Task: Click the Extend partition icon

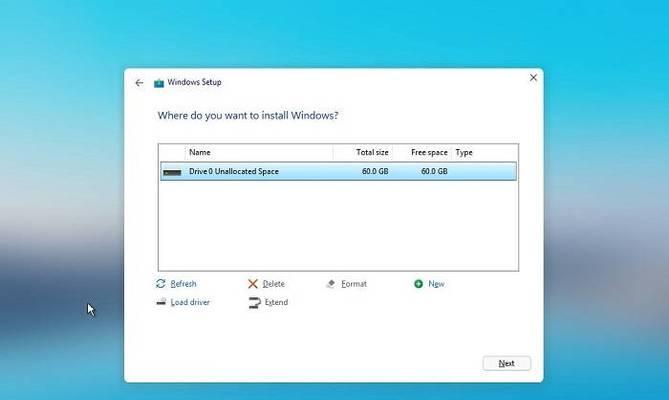Action: coord(254,303)
